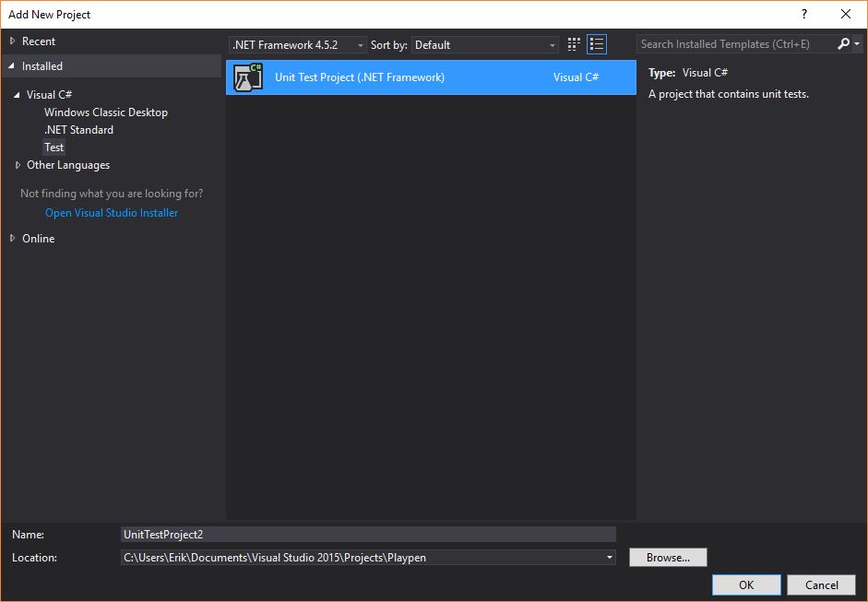868x602 pixels.
Task: Click the 'A project that contains unit tests.' description
Action: tap(729, 94)
